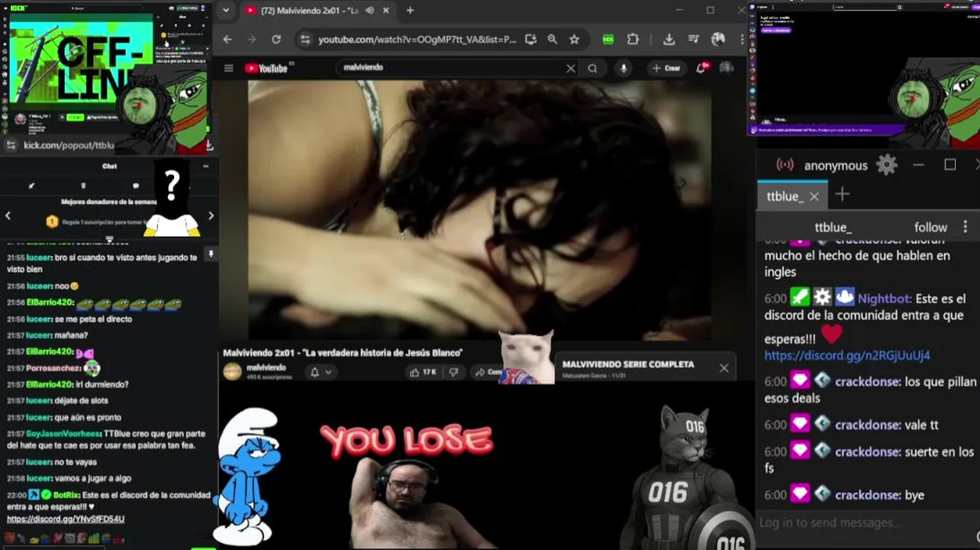The image size is (980, 550).
Task: Close the MALVIVIENDO SERIE COMPLETA playlist panel
Action: click(724, 368)
